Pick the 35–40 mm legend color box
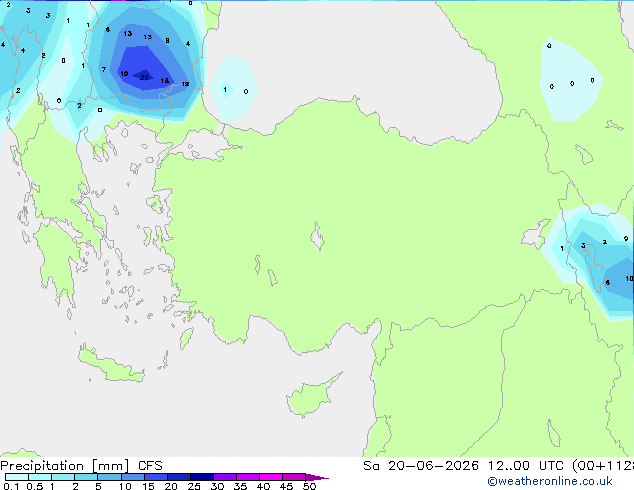Viewport: 634px width, 490px height. tap(248, 477)
